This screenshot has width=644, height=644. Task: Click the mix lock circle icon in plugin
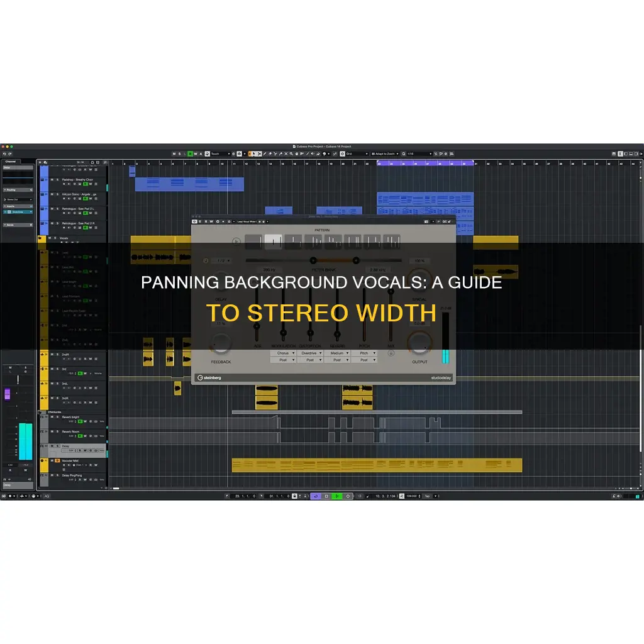[391, 353]
